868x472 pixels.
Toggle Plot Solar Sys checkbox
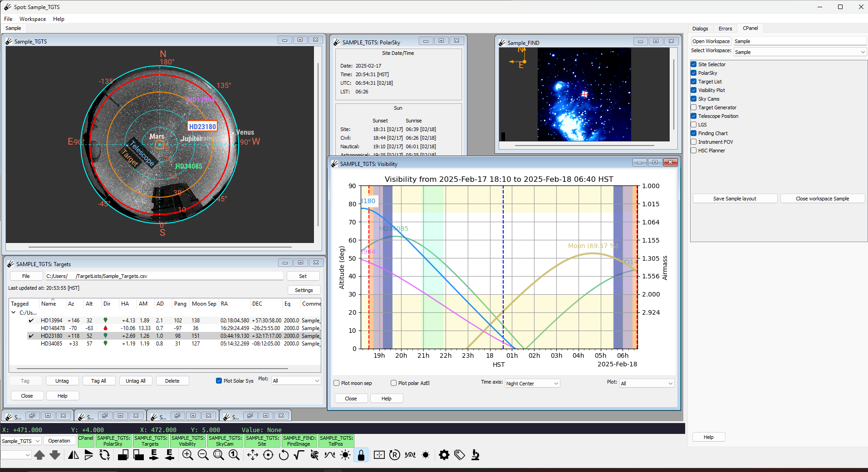coord(219,381)
